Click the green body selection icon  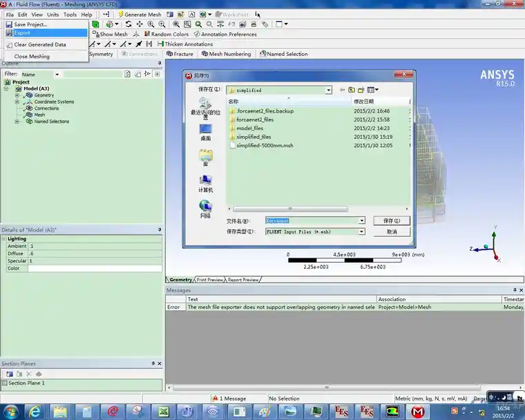point(96,24)
